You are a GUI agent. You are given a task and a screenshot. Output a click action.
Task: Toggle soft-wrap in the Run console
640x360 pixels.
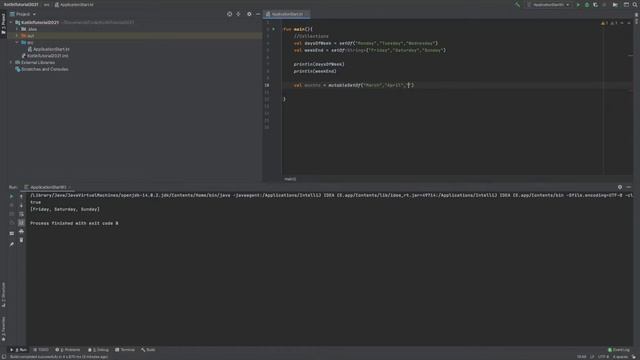21,214
